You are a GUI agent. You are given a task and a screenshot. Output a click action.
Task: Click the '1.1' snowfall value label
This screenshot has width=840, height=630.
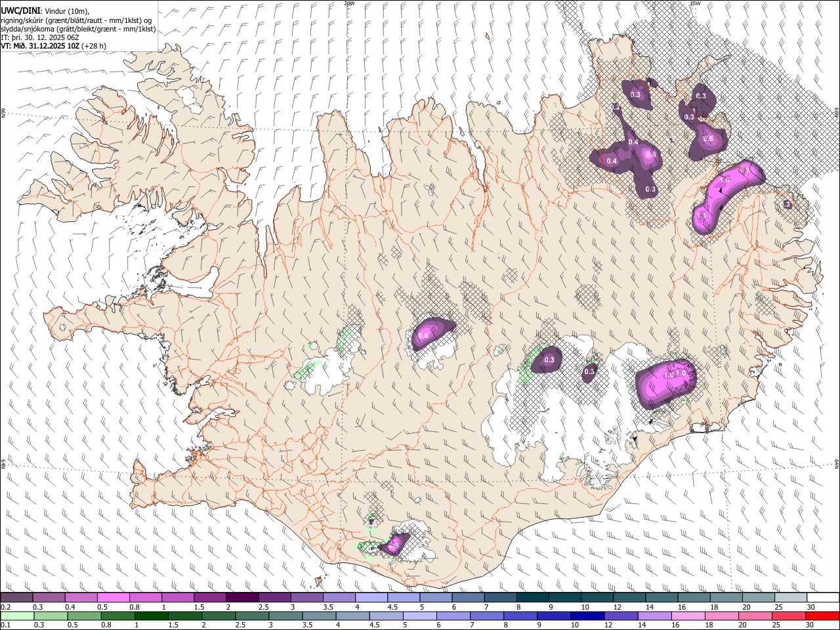[x=701, y=215]
